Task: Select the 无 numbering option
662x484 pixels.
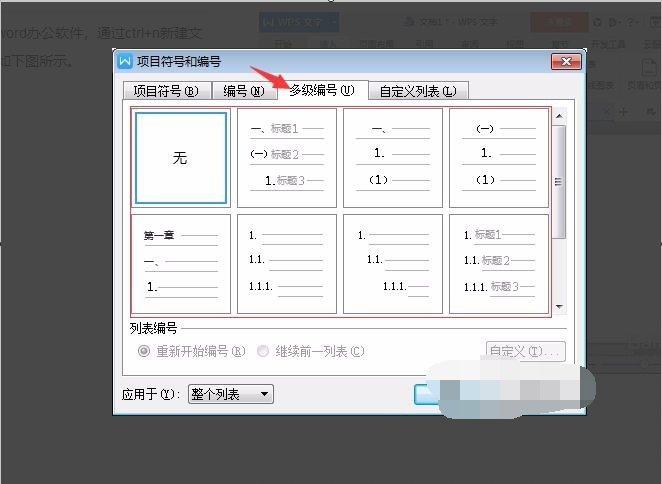Action: 181,158
